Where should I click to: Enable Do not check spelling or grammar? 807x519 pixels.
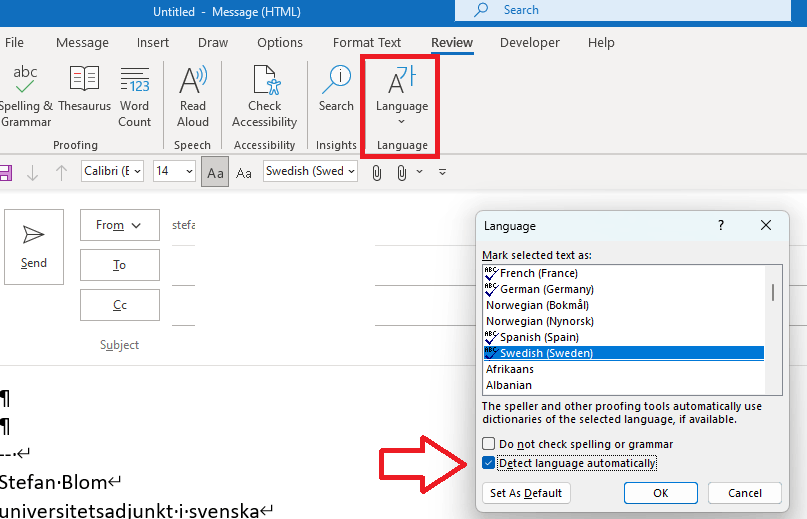(488, 444)
